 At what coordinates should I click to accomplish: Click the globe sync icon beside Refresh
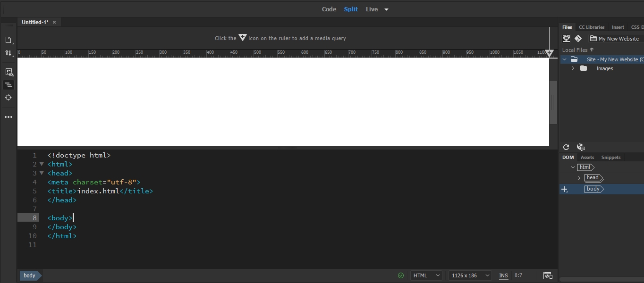tap(581, 147)
